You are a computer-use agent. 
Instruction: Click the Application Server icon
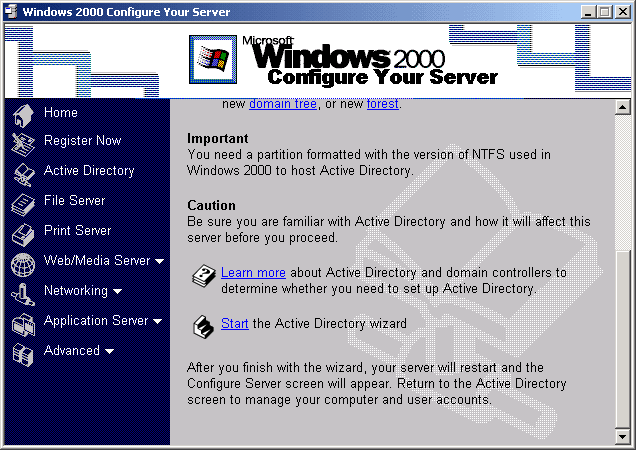click(x=23, y=325)
